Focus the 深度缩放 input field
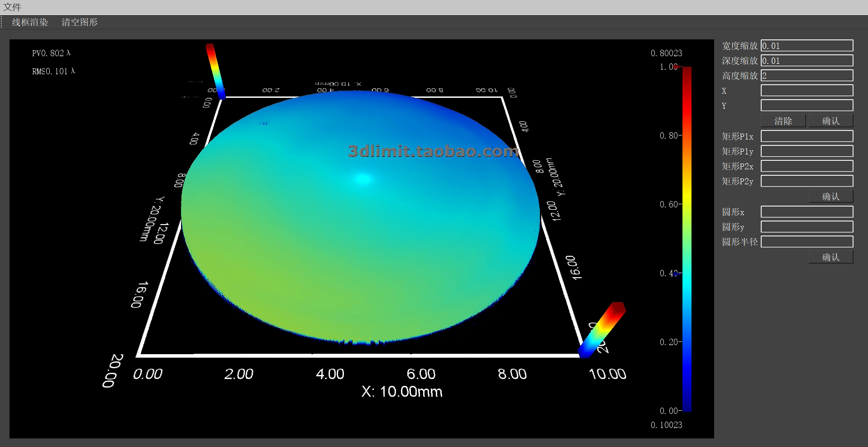 coord(807,61)
